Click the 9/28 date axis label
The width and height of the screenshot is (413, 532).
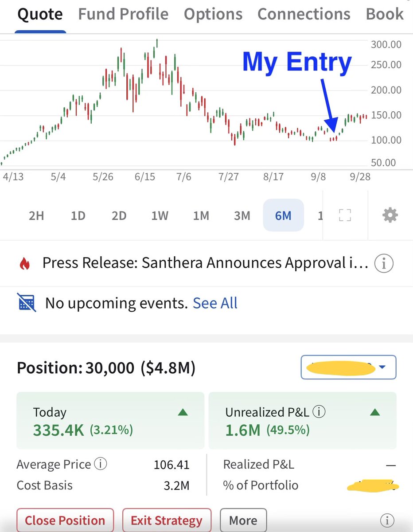point(360,177)
